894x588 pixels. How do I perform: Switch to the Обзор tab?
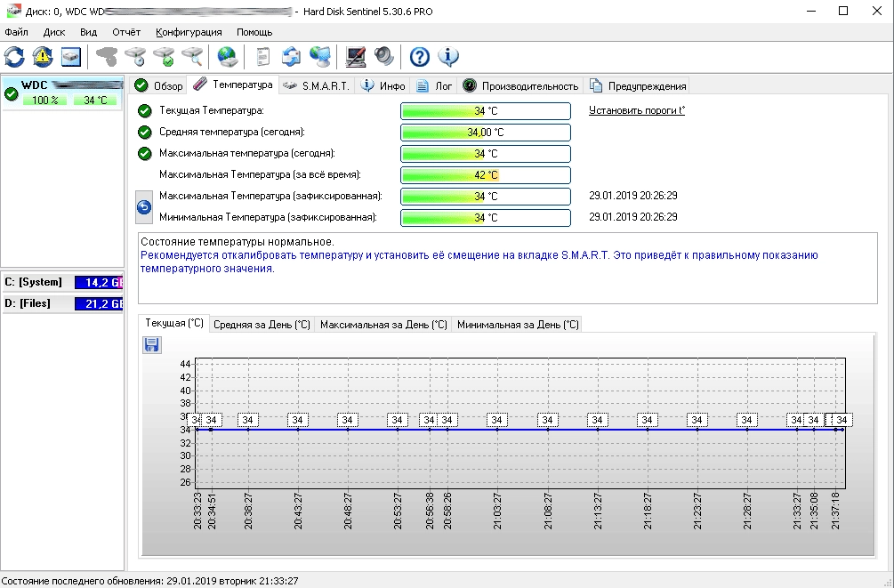coord(158,85)
